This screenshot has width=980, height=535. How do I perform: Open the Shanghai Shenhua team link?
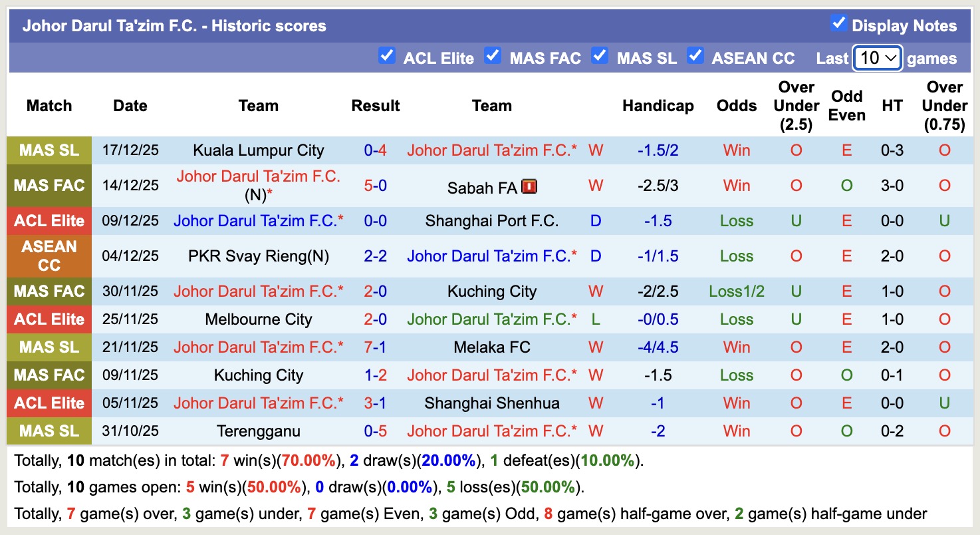coord(492,403)
